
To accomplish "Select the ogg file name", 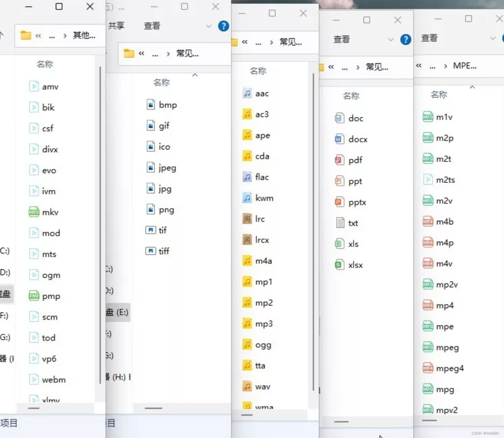I will pos(263,345).
